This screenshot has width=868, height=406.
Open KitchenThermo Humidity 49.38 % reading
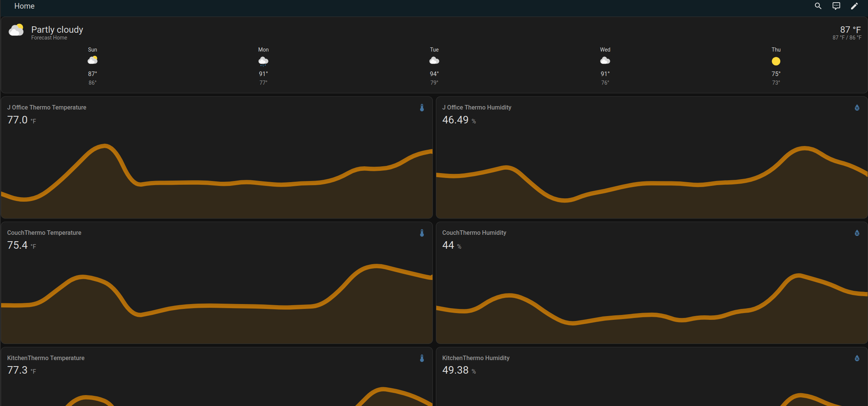coord(459,370)
